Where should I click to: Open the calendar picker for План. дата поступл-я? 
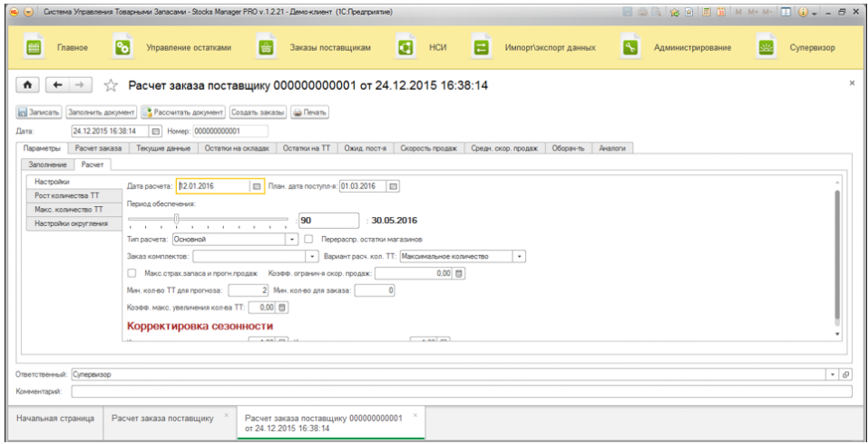tap(394, 187)
